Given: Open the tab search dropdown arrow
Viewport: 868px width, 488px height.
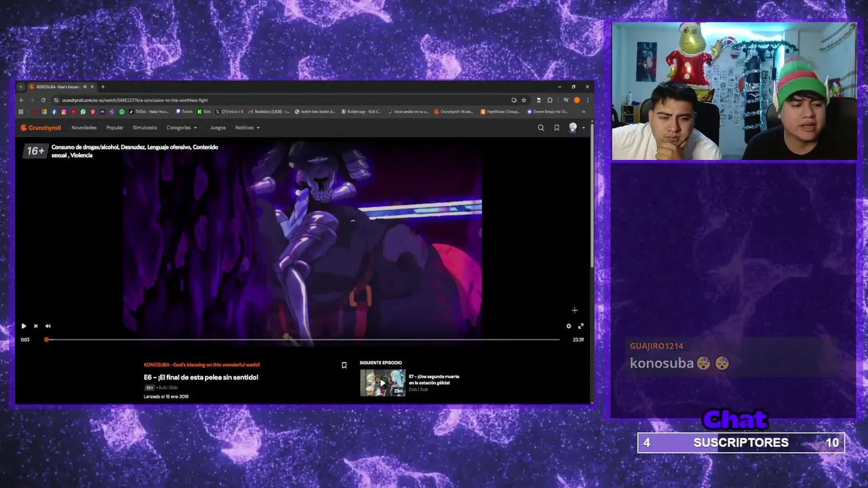Looking at the screenshot, I should click(21, 87).
